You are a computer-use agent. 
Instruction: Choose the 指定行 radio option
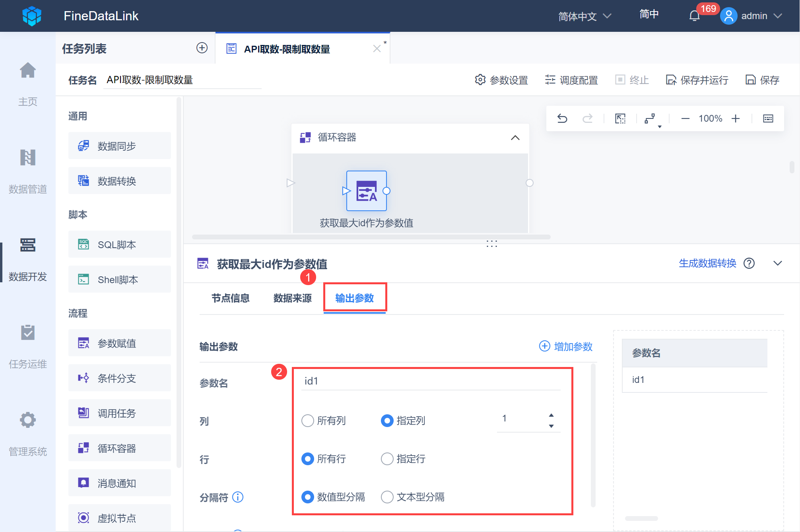coord(387,459)
